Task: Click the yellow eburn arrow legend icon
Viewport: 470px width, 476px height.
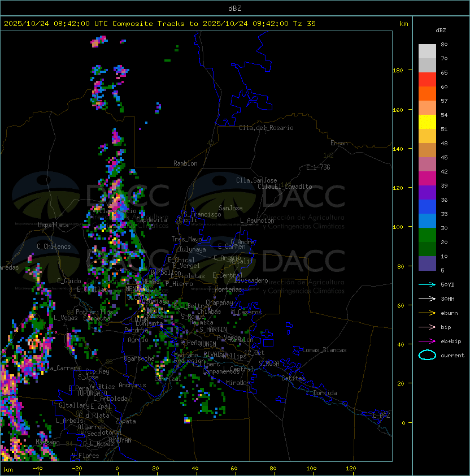Action: pyautogui.click(x=427, y=313)
